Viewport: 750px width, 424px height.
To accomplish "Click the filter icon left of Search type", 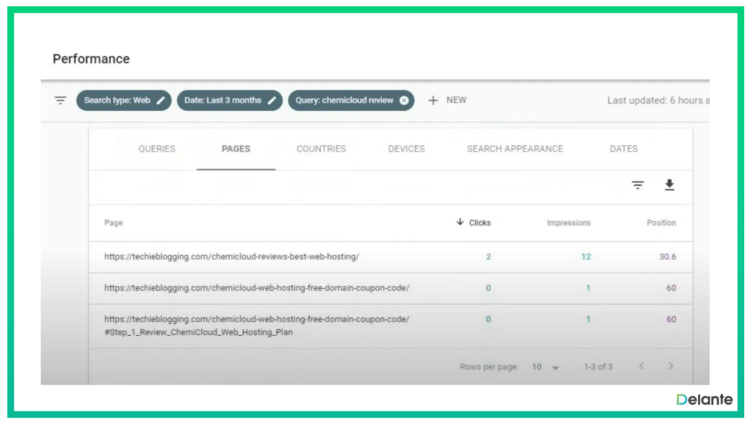I will (x=60, y=101).
